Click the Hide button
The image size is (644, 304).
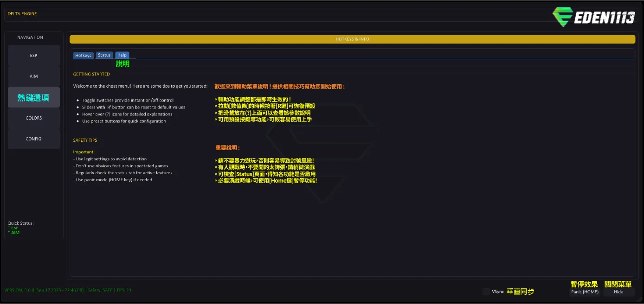click(x=618, y=292)
